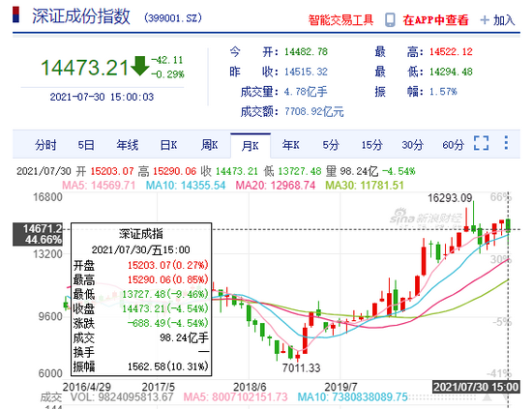
Task: Open the 在APP中查看 link
Action: [x=435, y=20]
